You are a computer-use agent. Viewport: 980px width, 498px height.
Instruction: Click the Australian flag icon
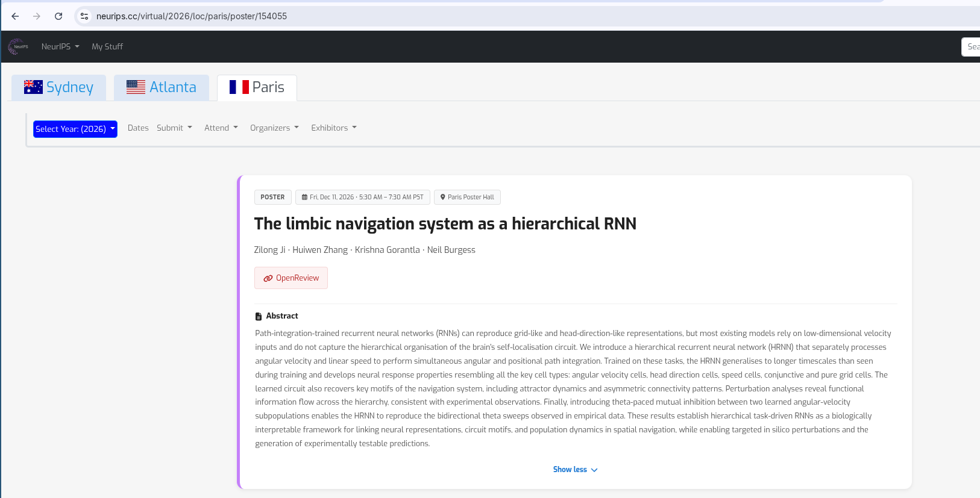(33, 87)
